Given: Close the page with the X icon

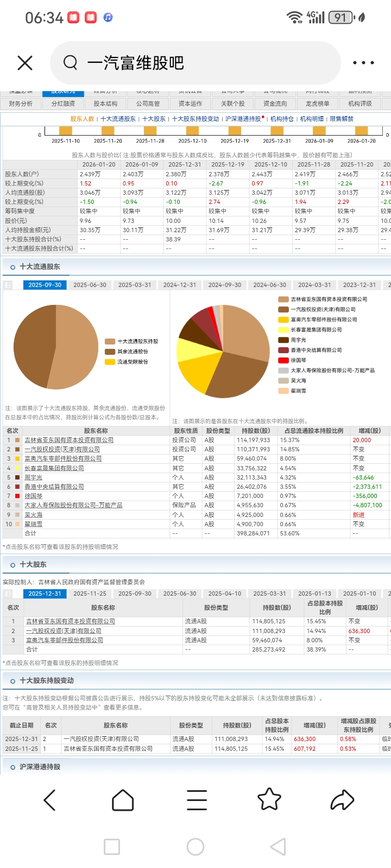Looking at the screenshot, I should pyautogui.click(x=25, y=63).
